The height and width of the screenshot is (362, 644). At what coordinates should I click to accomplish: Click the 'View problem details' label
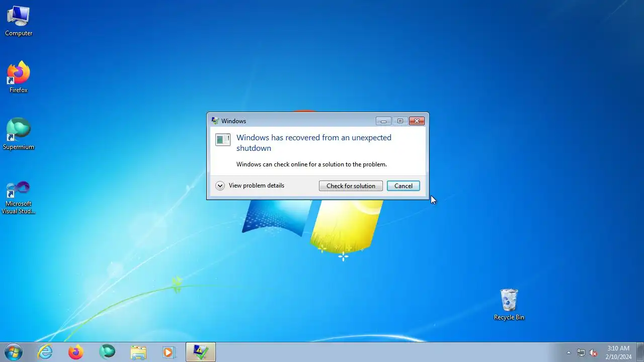click(257, 186)
